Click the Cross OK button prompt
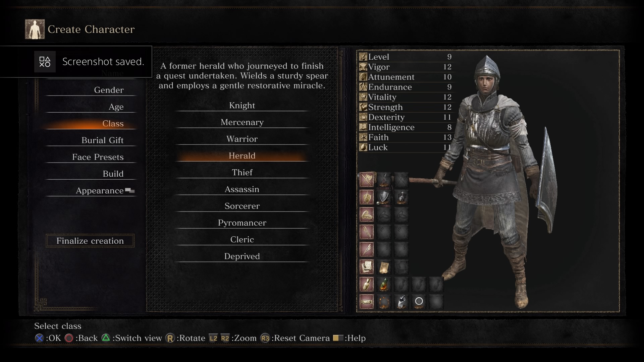This screenshot has width=644, height=362. (x=48, y=338)
